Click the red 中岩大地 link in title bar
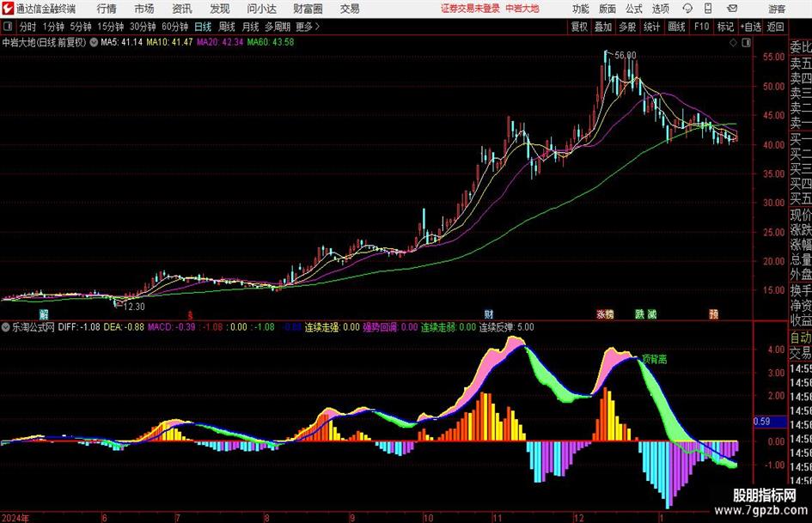Image resolution: width=812 pixels, height=523 pixels. coord(522,9)
